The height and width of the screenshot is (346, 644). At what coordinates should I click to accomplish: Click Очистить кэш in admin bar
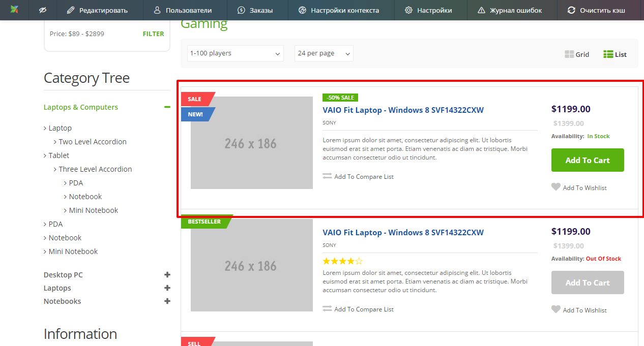(x=596, y=10)
